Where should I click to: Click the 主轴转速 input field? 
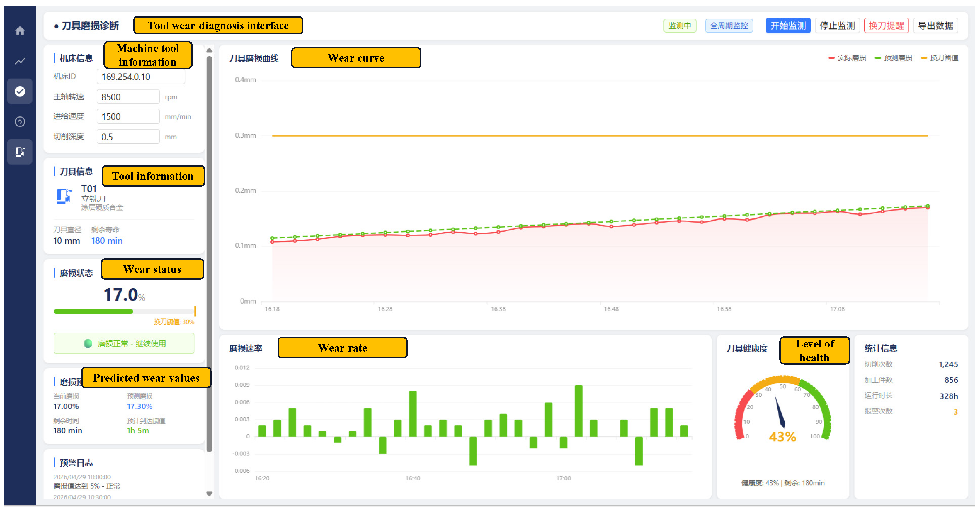pyautogui.click(x=128, y=97)
